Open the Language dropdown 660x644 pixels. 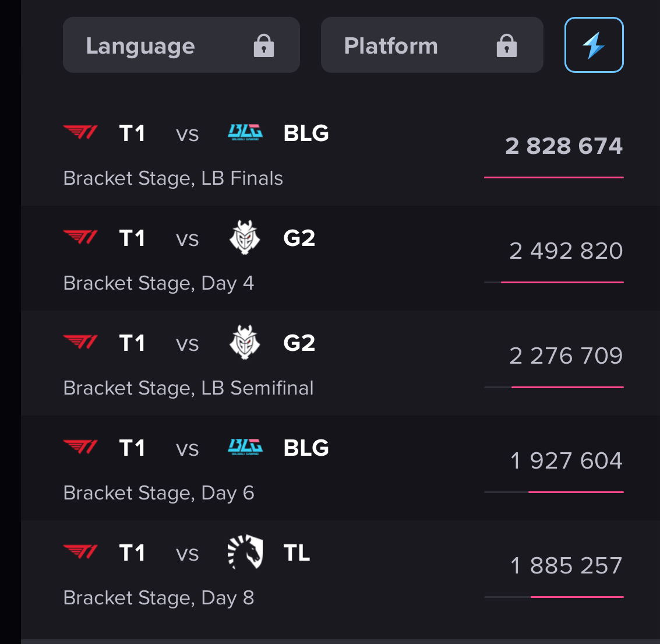181,45
